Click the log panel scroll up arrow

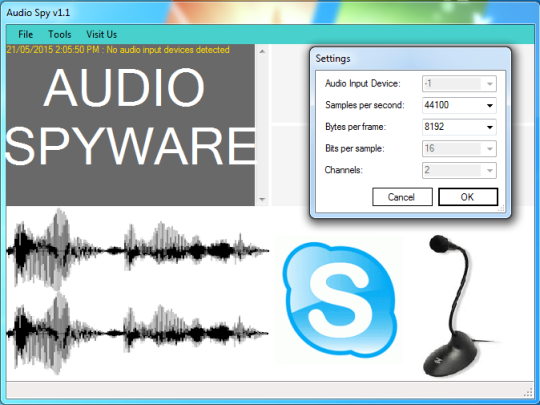[262, 52]
